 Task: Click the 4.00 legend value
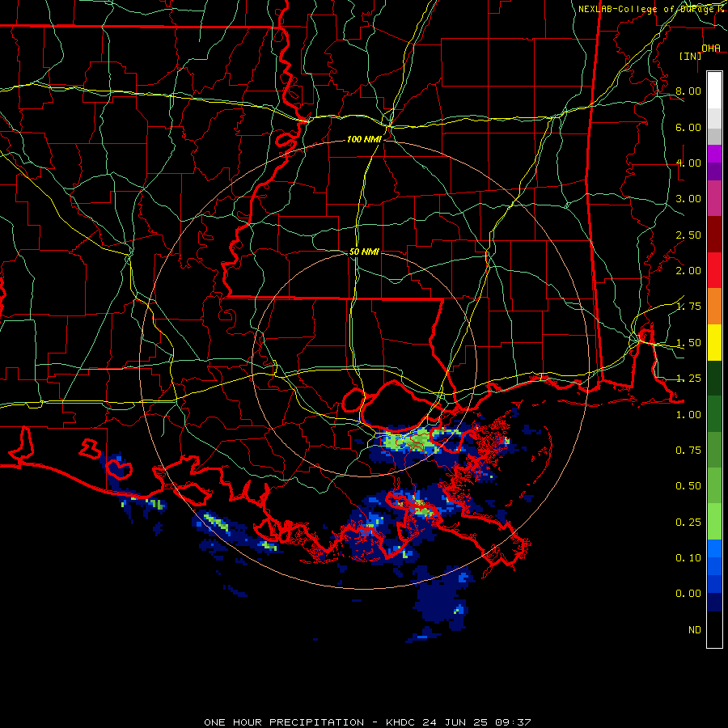click(688, 163)
